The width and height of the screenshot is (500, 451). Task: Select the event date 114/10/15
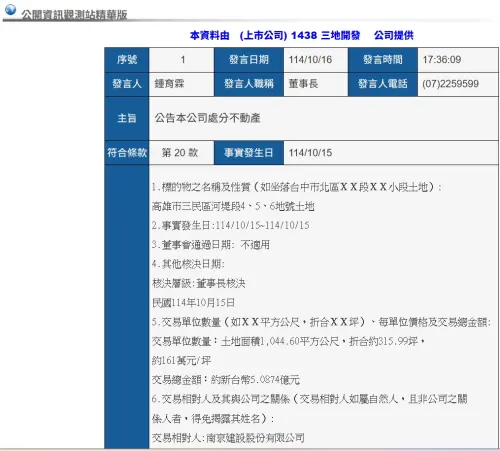click(310, 153)
